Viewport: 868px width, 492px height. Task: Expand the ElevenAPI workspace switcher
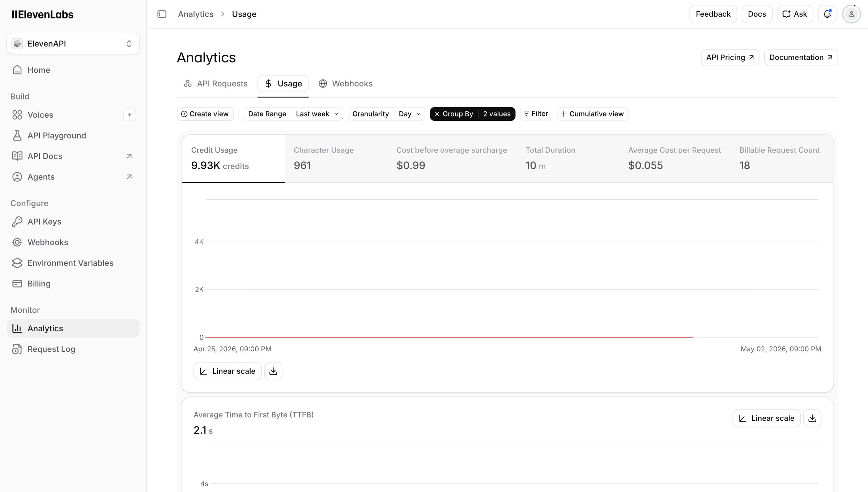[x=73, y=44]
